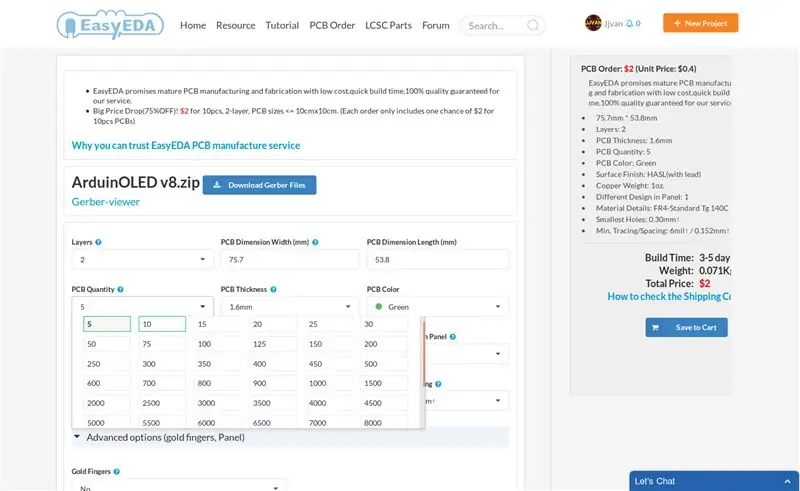Click the PCB Dimension Length field
This screenshot has height=491, width=800.
(438, 259)
